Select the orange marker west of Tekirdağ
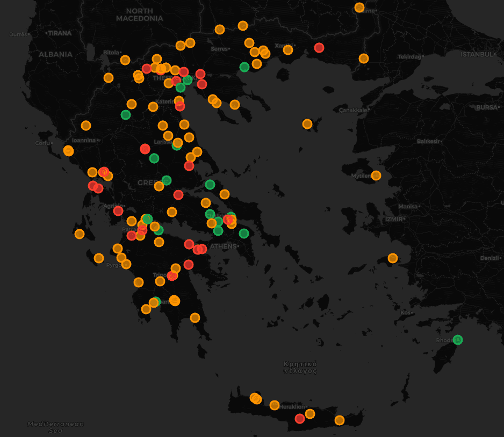This screenshot has height=437, width=504. 364,58
